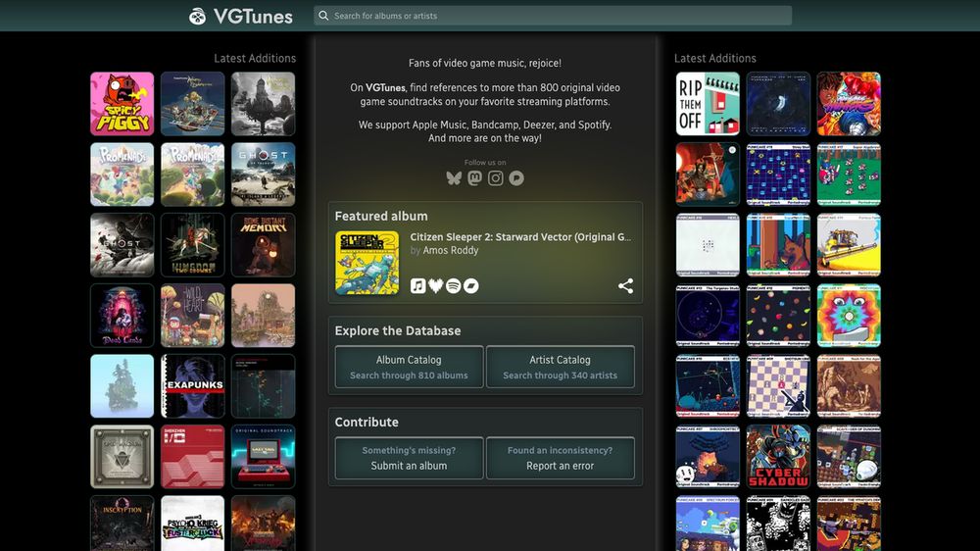Open featured album on Deezer
The width and height of the screenshot is (980, 551).
click(436, 286)
